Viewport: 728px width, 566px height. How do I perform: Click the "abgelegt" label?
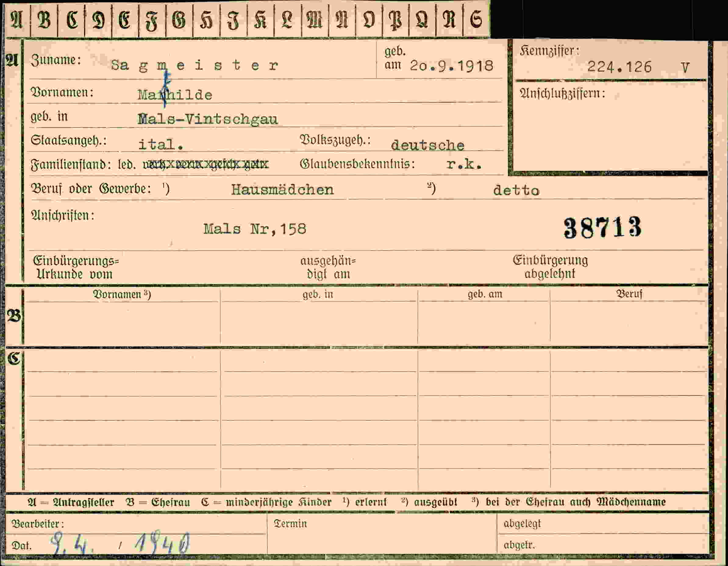[522, 524]
